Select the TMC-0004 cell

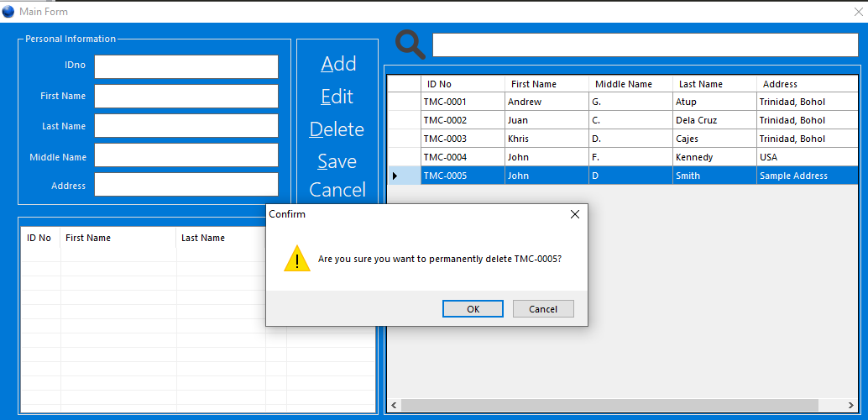(463, 157)
